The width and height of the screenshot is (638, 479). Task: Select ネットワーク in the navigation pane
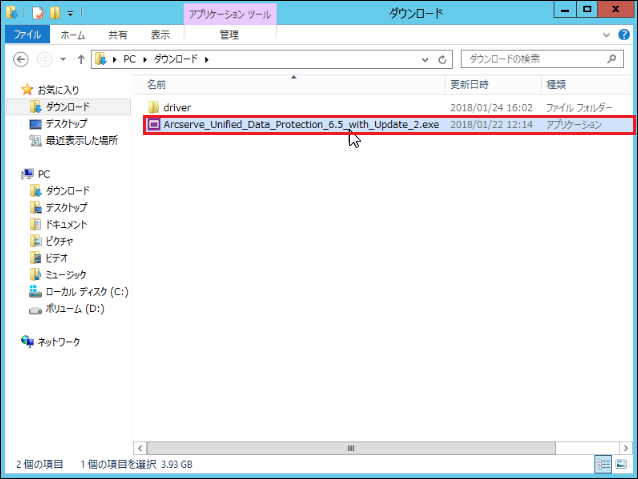click(59, 342)
